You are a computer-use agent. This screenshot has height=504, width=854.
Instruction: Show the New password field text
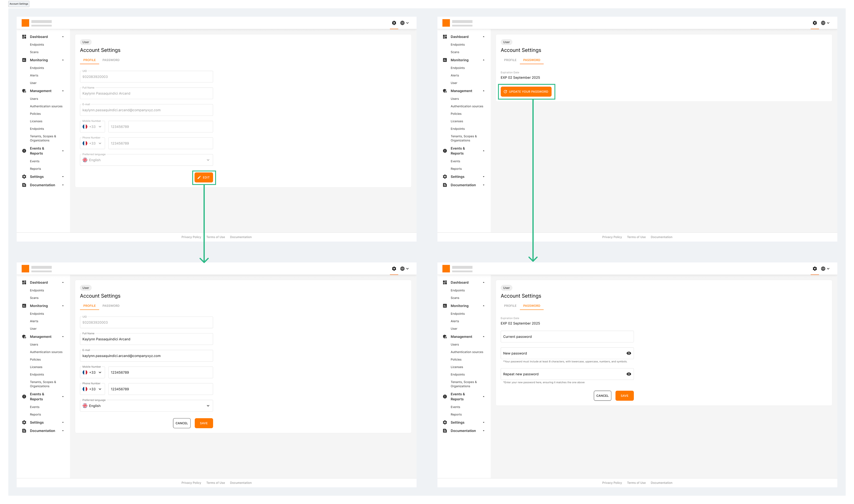pyautogui.click(x=628, y=353)
